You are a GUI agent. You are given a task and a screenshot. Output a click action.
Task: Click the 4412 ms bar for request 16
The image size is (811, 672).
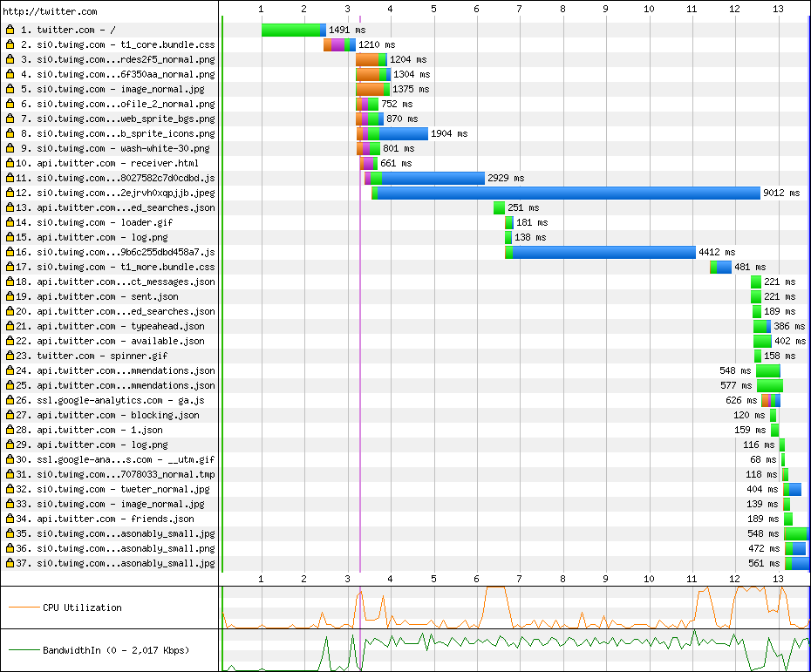pos(602,252)
